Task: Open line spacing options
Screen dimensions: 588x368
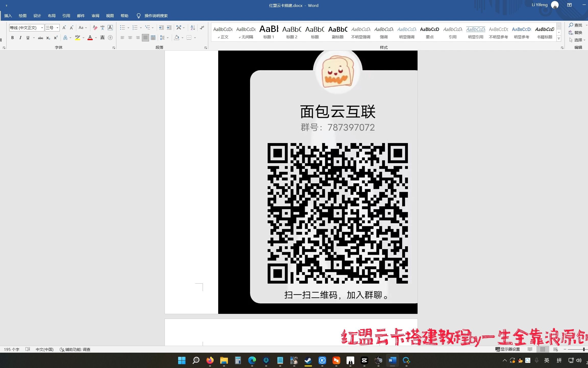Action: [162, 38]
